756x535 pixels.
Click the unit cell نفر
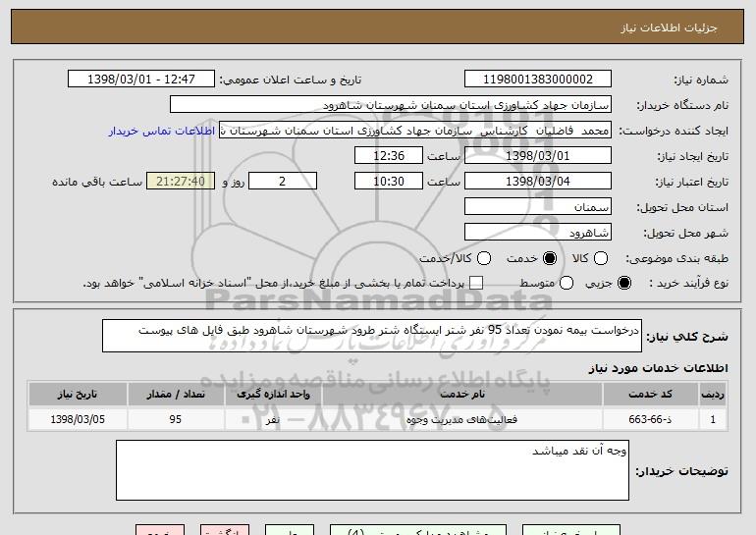click(273, 419)
